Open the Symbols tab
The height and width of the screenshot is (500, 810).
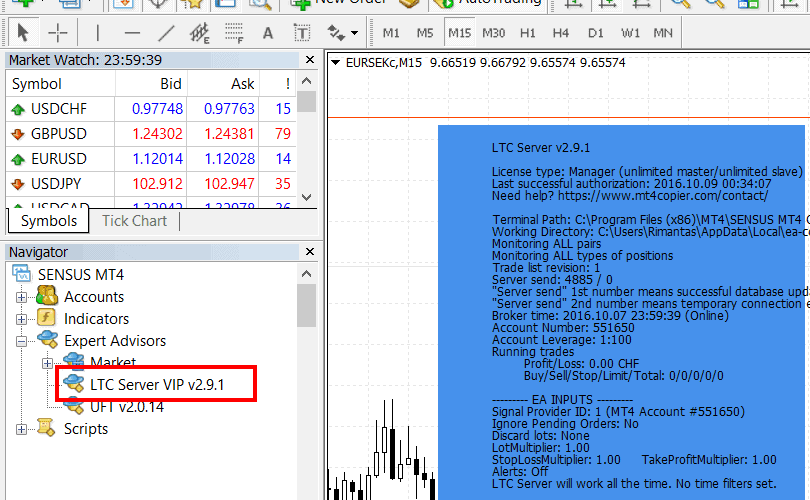tap(49, 221)
